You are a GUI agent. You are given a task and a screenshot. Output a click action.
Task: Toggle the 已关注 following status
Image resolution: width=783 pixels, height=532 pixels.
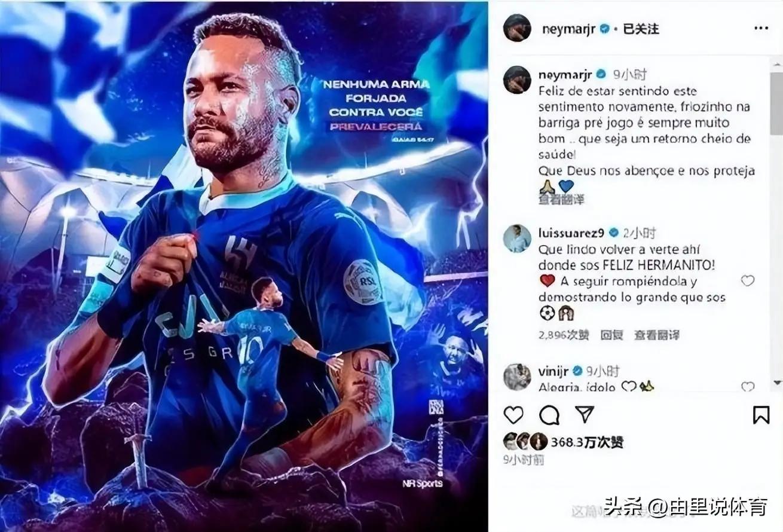pos(641,29)
